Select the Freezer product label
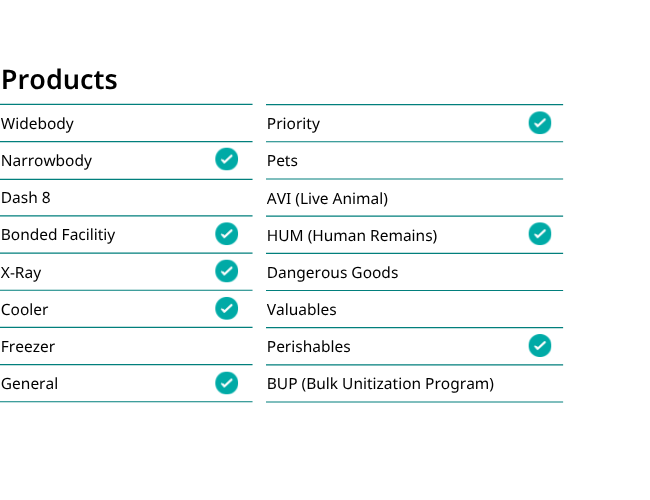Image resolution: width=650 pixels, height=500 pixels. (x=28, y=347)
